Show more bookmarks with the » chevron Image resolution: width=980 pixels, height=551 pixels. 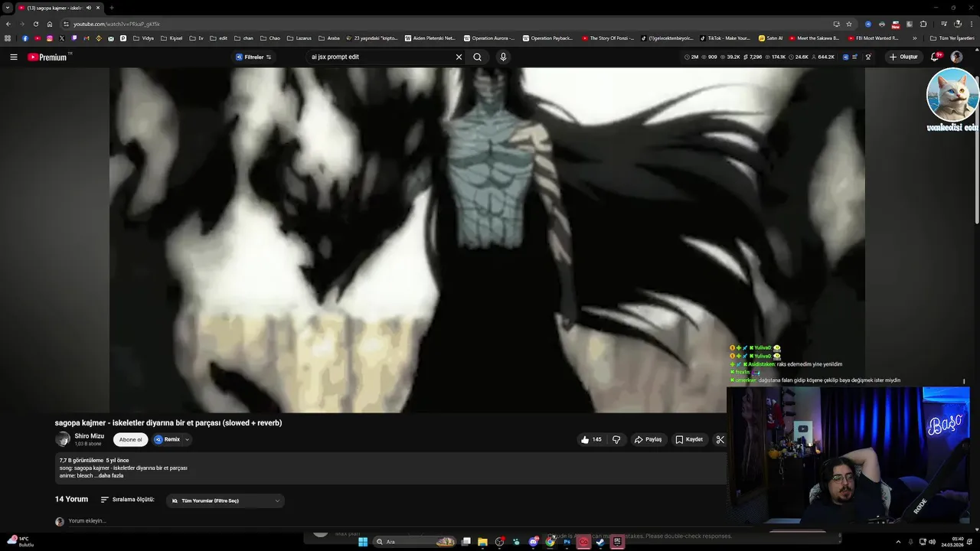914,38
